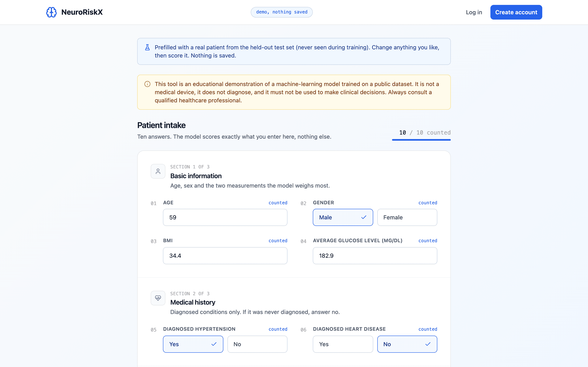
Task: Choose Yes for diagnosed heart disease
Action: pyautogui.click(x=343, y=344)
